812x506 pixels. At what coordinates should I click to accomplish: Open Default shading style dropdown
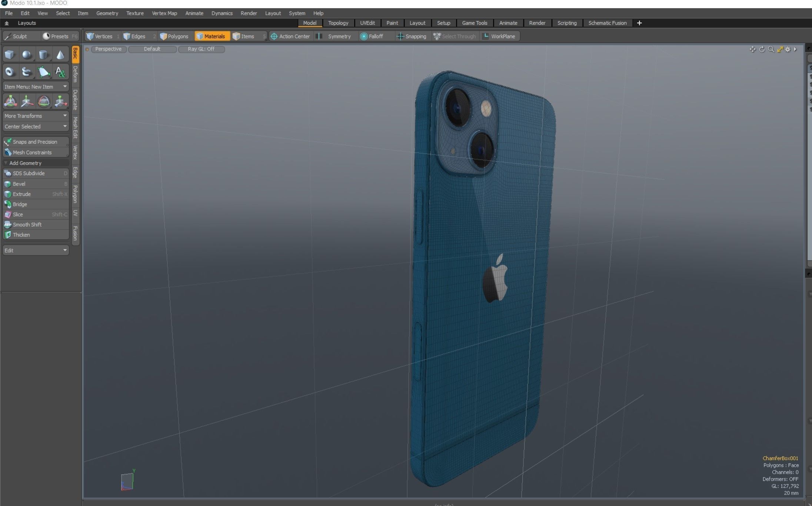click(152, 49)
